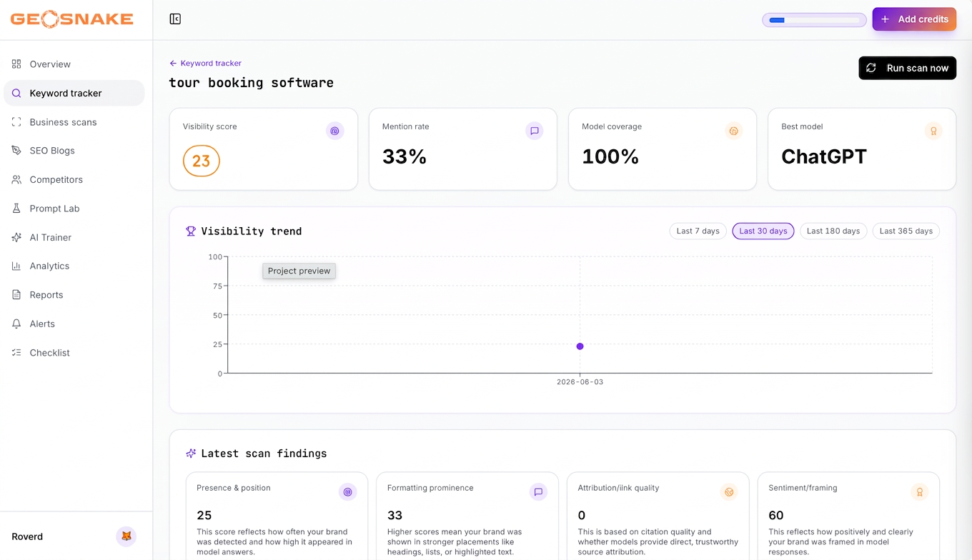Navigate to Prompt Lab
This screenshot has height=560, width=972.
(74, 209)
